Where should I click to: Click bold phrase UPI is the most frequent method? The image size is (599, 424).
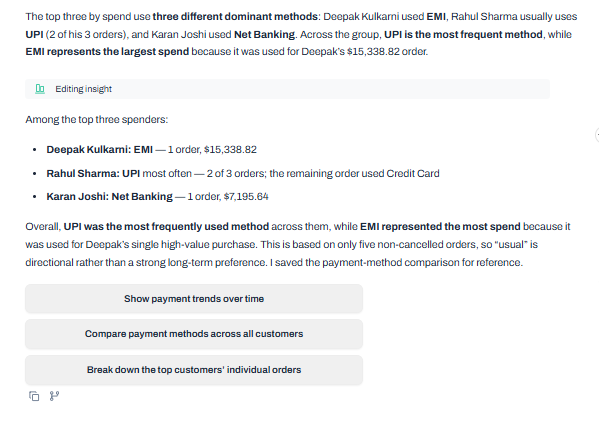463,34
